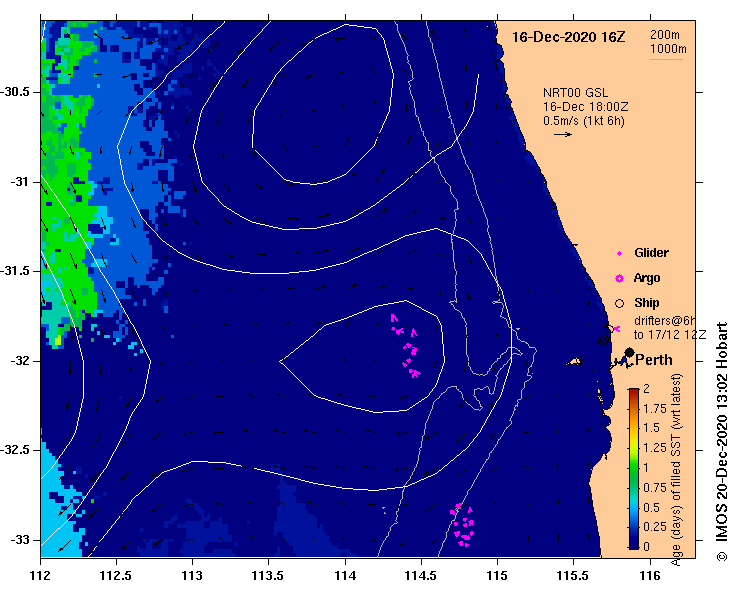Click the Glider legend label

[x=651, y=253]
